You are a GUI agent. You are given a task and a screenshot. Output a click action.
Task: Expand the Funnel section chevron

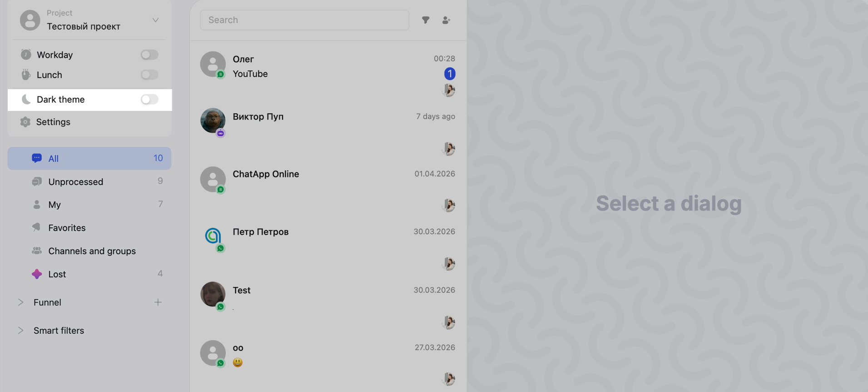(20, 302)
